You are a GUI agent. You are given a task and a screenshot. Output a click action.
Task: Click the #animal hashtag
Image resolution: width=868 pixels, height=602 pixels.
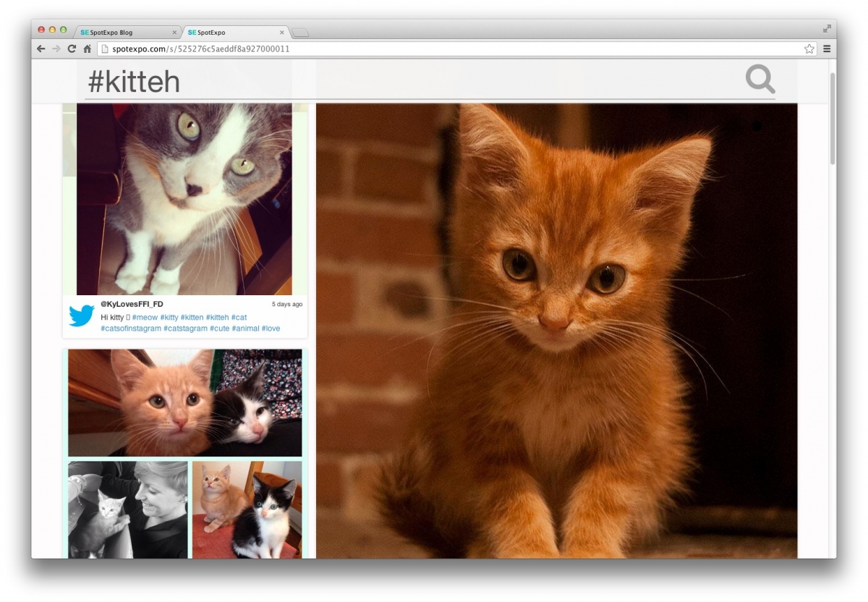point(246,328)
